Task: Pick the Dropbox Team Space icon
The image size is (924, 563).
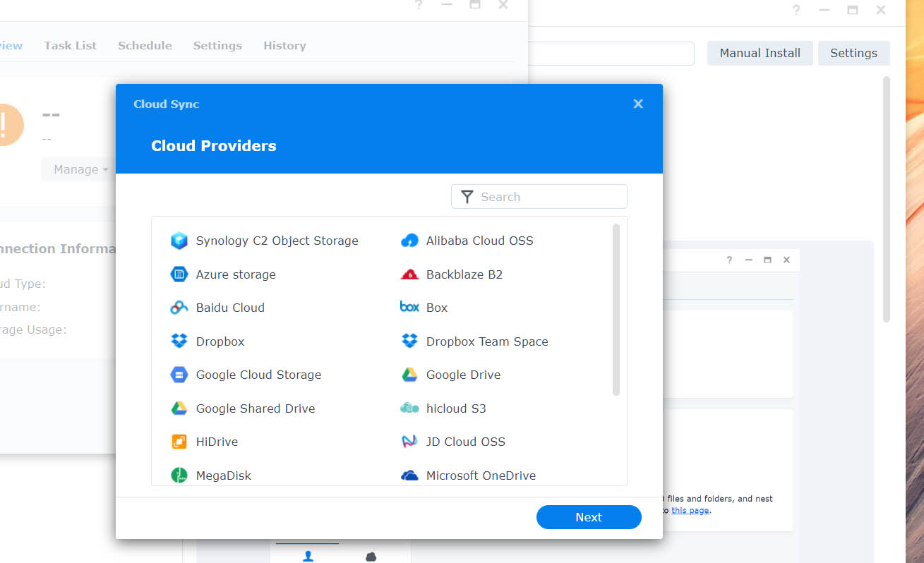Action: [x=409, y=341]
